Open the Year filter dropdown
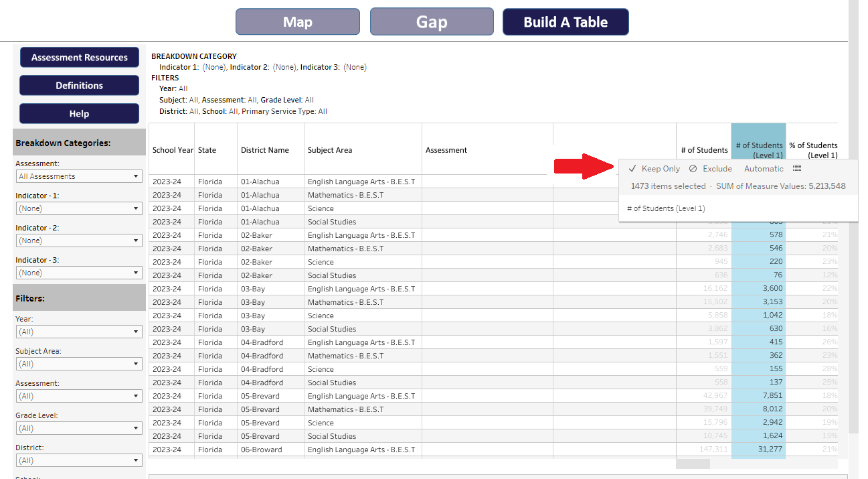This screenshot has height=479, width=868. (x=79, y=331)
